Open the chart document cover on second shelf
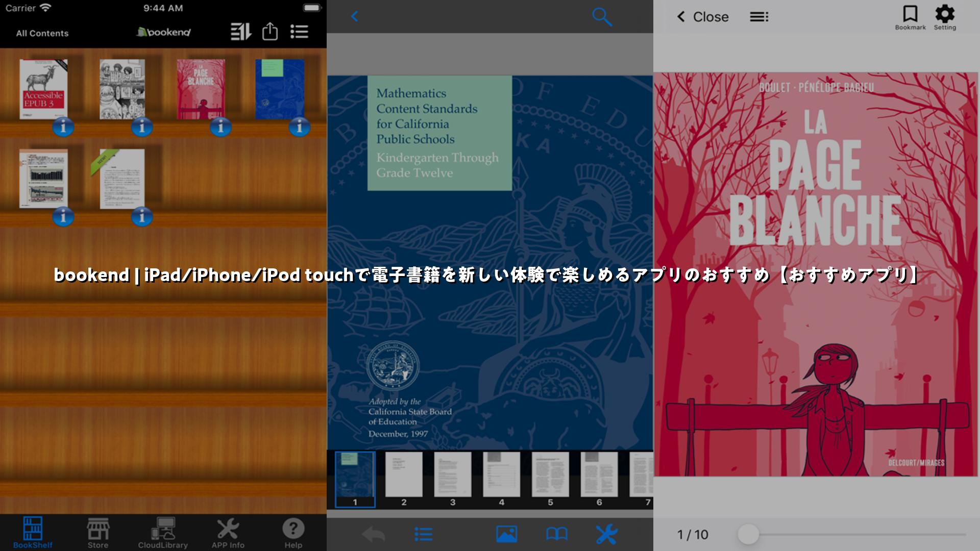 (x=43, y=179)
